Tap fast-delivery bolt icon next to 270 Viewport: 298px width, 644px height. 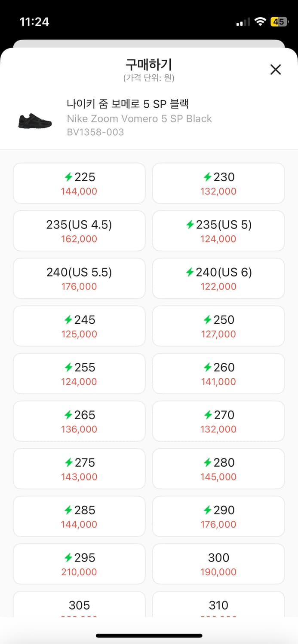click(207, 415)
